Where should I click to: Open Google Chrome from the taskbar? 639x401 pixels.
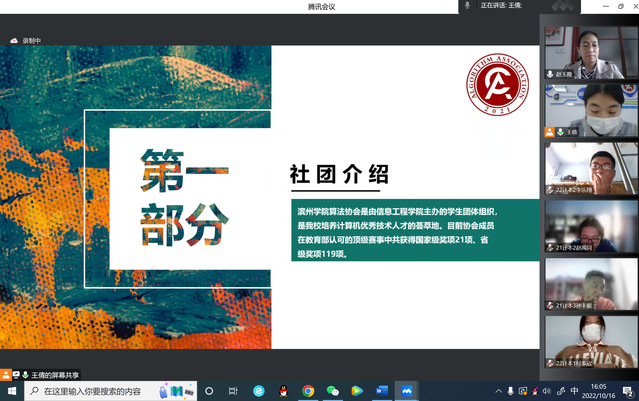(x=308, y=390)
